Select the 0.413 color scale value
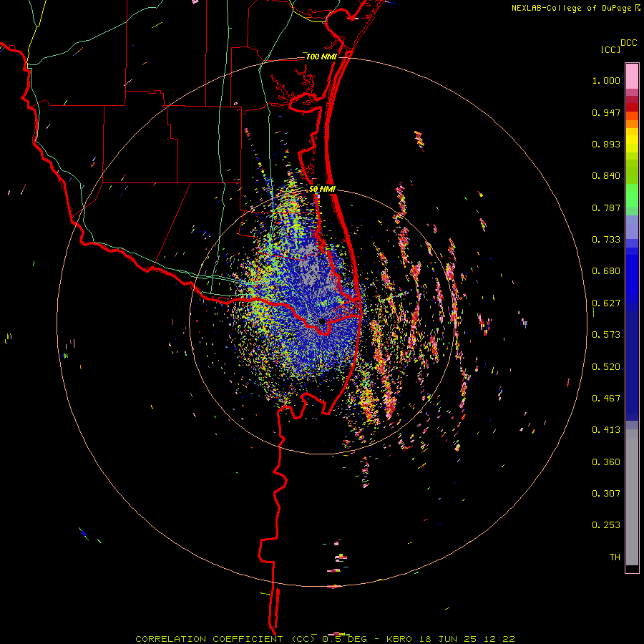644x644 pixels. point(606,430)
